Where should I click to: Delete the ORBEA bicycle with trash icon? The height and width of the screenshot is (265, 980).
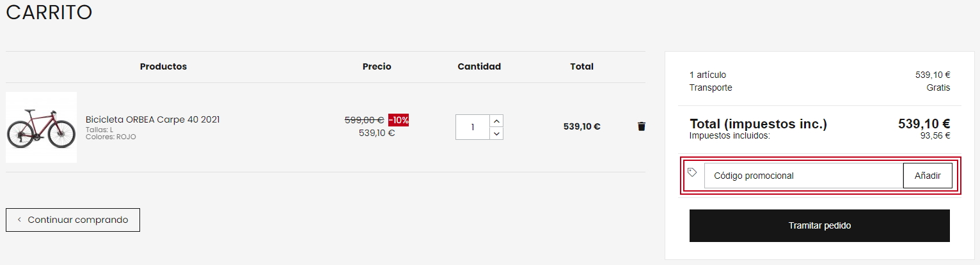coord(642,126)
